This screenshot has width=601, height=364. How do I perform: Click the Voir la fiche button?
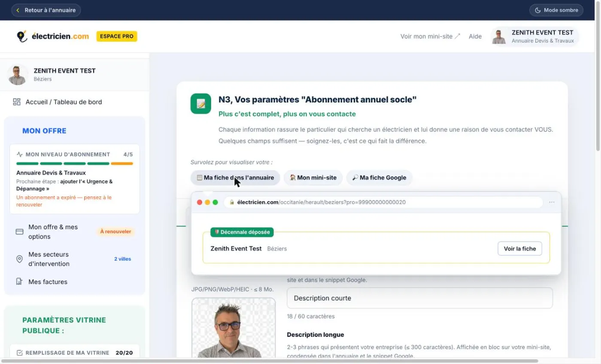(x=520, y=249)
